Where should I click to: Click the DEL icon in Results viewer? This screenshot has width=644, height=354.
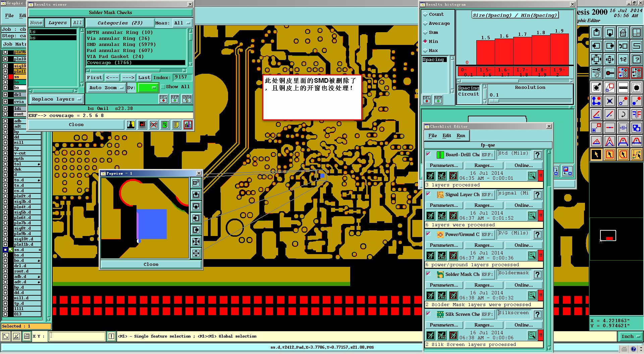click(163, 99)
